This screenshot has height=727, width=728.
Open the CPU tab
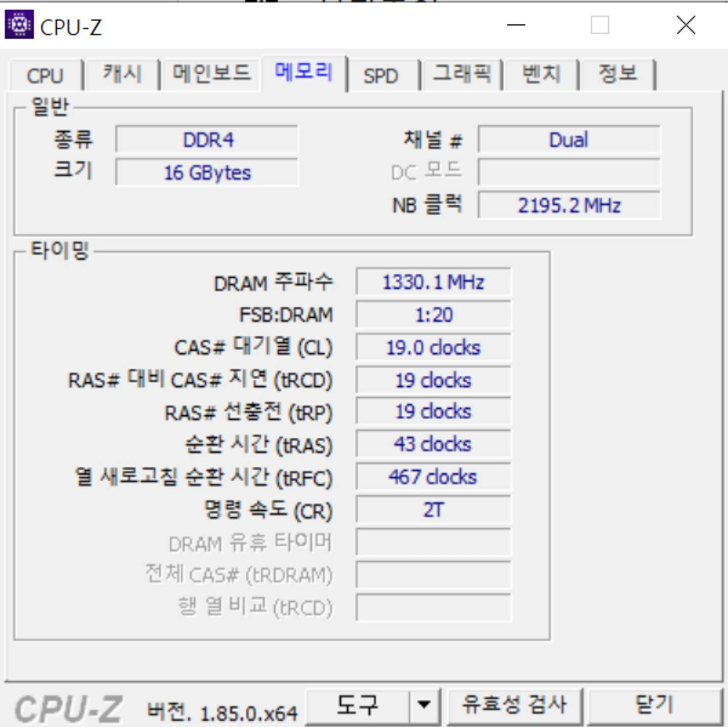[45, 75]
